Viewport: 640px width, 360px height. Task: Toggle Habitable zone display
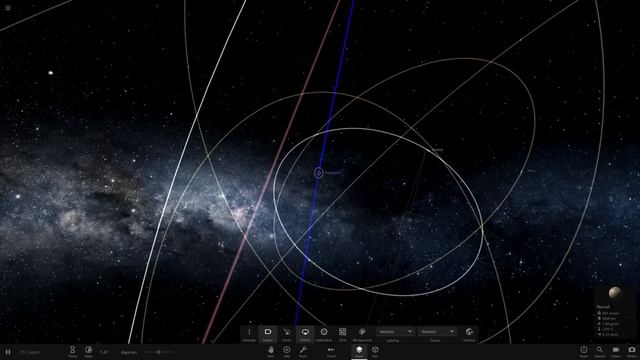[x=324, y=334]
